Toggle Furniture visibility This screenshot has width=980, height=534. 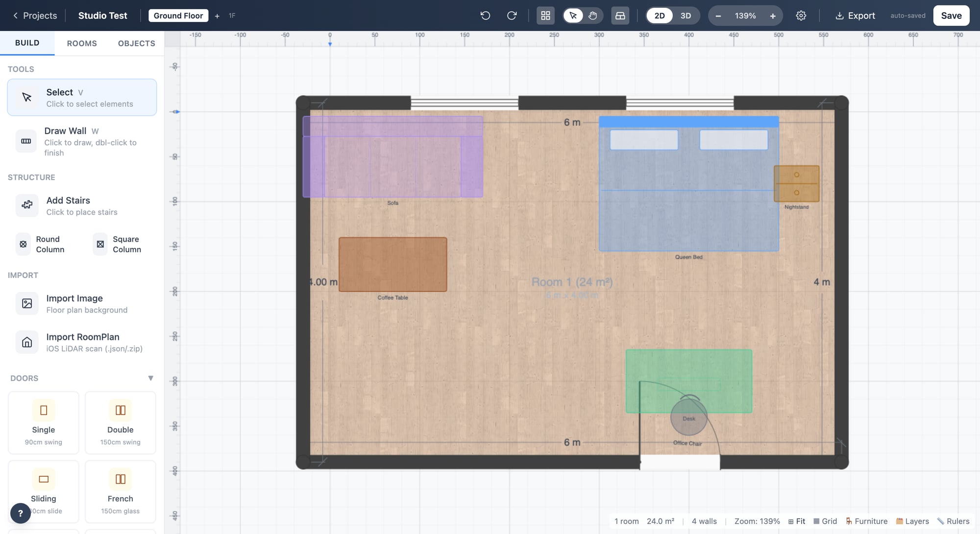[866, 521]
